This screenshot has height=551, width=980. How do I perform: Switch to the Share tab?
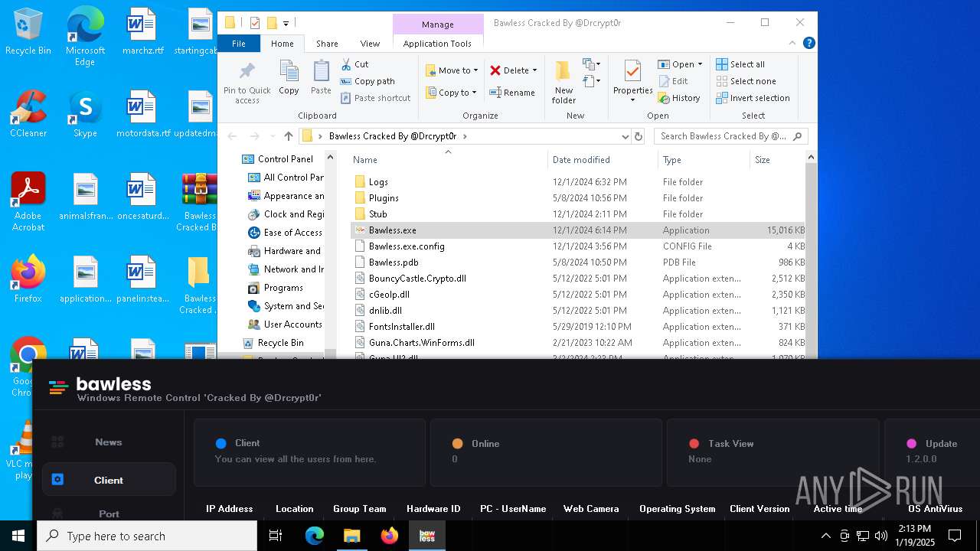[x=327, y=44]
